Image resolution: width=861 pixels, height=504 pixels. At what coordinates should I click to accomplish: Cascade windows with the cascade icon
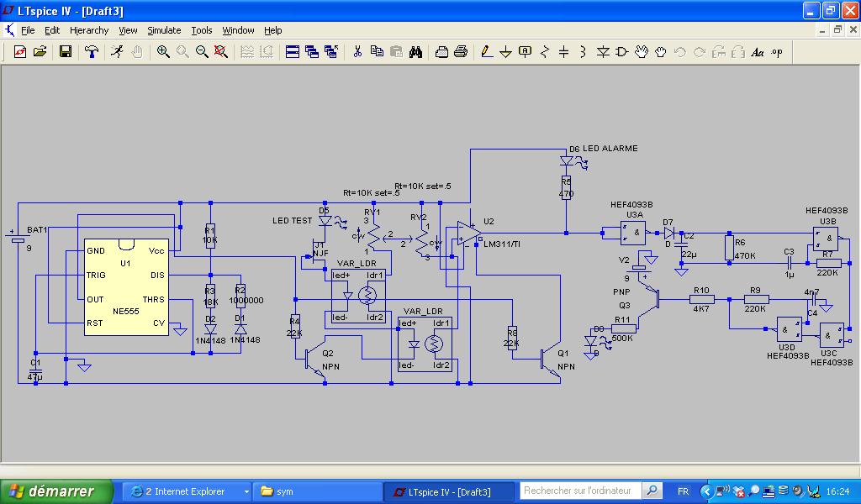click(x=312, y=51)
